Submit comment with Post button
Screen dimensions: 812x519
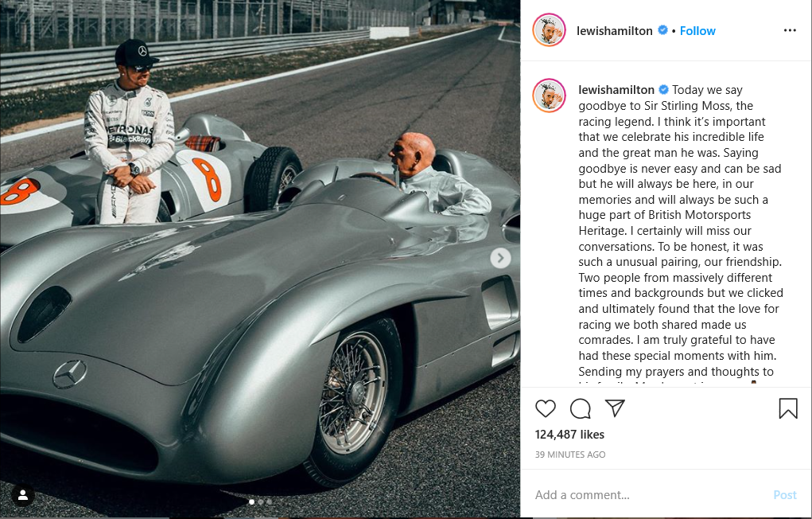pyautogui.click(x=784, y=495)
